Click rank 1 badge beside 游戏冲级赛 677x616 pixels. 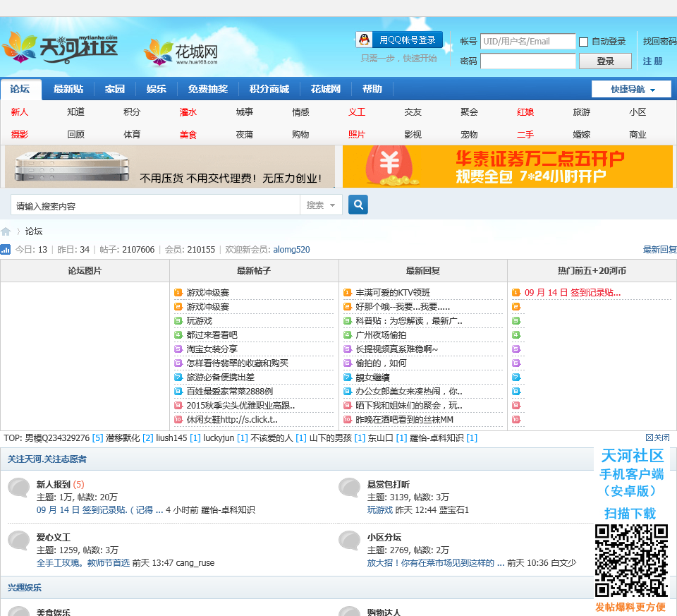(x=178, y=292)
